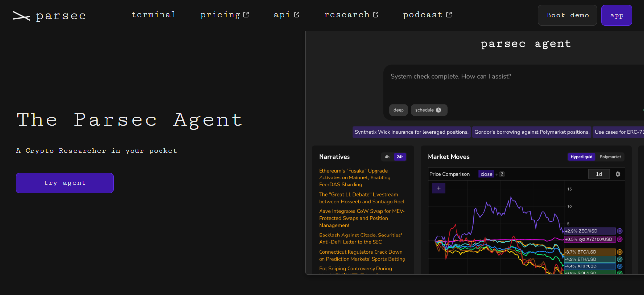Open the schedule option in agent prompt
This screenshot has width=644, height=295.
(x=429, y=110)
